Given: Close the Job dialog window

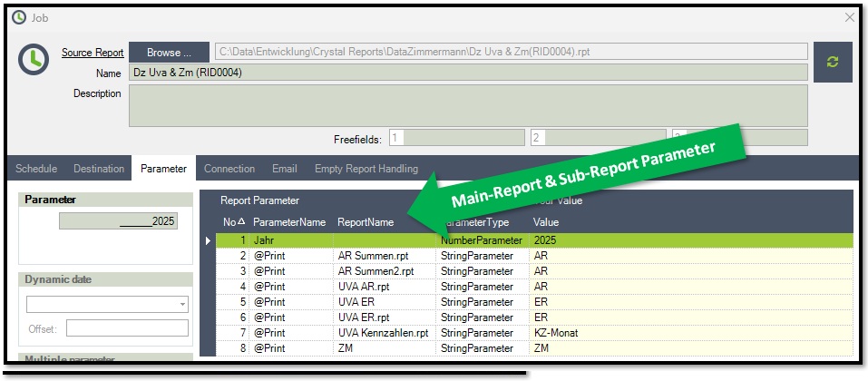Looking at the screenshot, I should (849, 17).
